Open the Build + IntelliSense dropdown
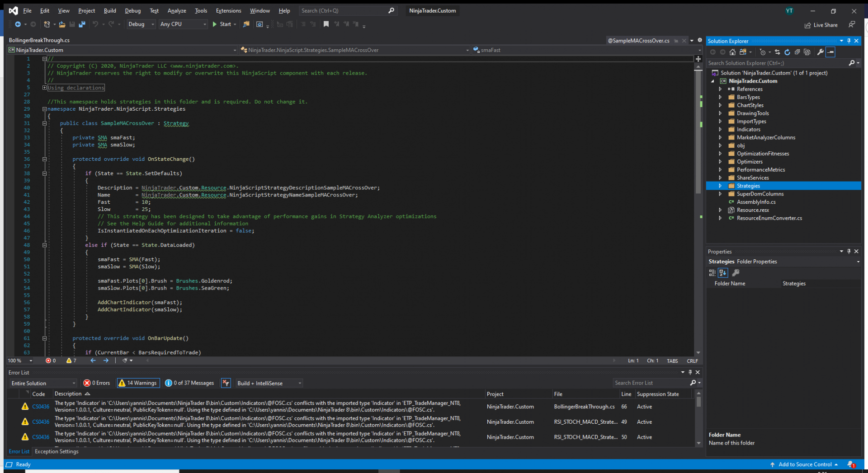868x473 pixels. [269, 383]
